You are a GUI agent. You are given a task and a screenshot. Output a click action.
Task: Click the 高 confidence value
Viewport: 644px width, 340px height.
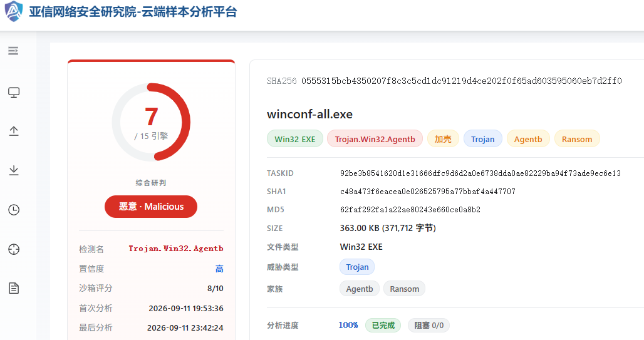click(219, 269)
